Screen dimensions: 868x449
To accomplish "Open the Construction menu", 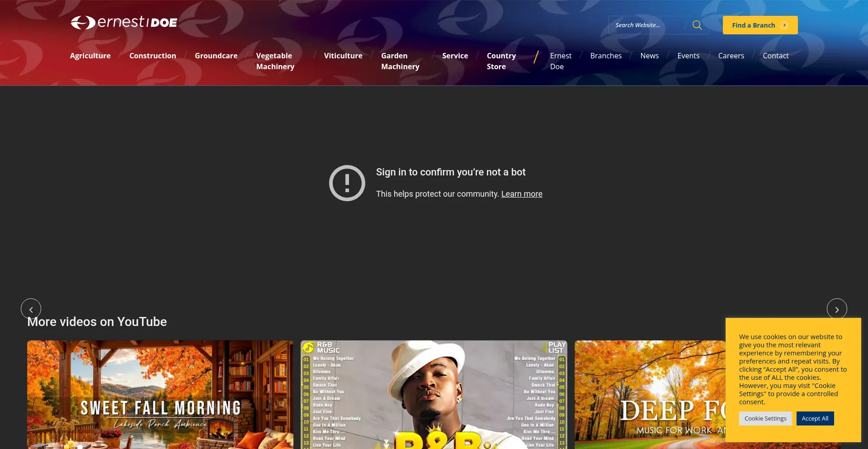I will 152,56.
